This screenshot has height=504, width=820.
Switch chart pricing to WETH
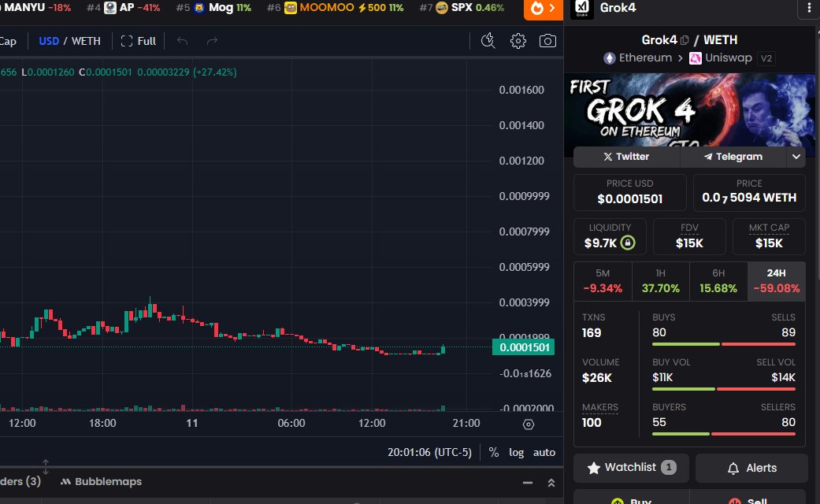pos(86,41)
